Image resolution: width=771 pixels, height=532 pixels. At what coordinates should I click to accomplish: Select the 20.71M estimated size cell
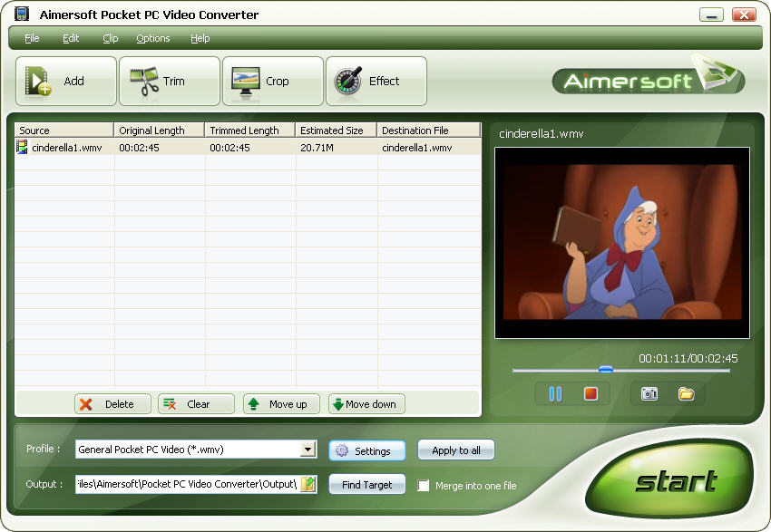(317, 148)
